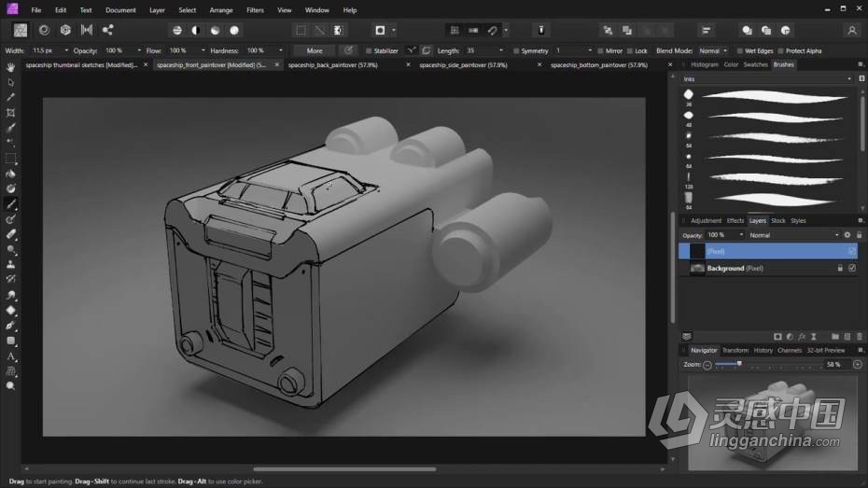
Task: Click the account user icon
Action: pos(852,31)
